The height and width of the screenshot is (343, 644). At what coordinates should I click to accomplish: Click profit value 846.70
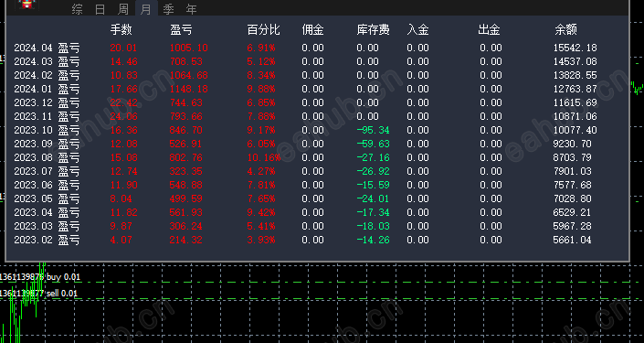click(185, 130)
